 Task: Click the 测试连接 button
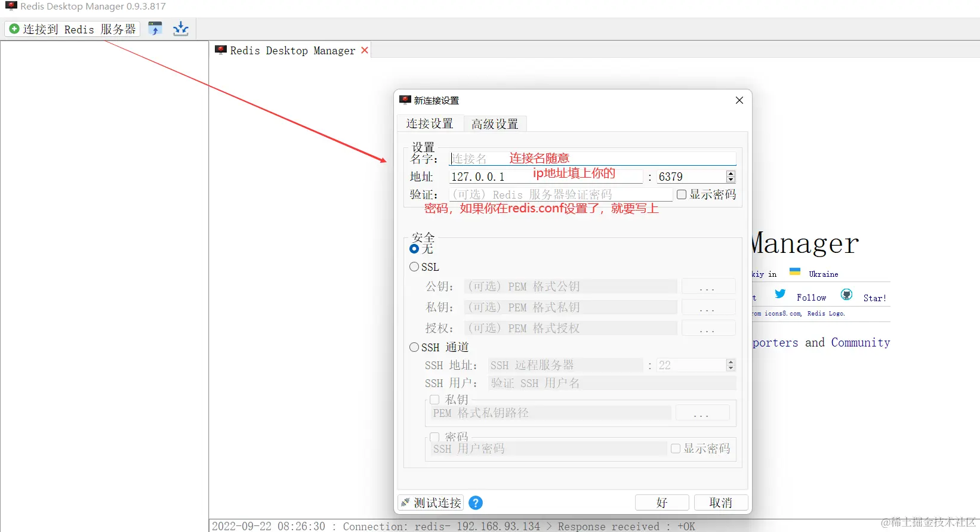[431, 503]
